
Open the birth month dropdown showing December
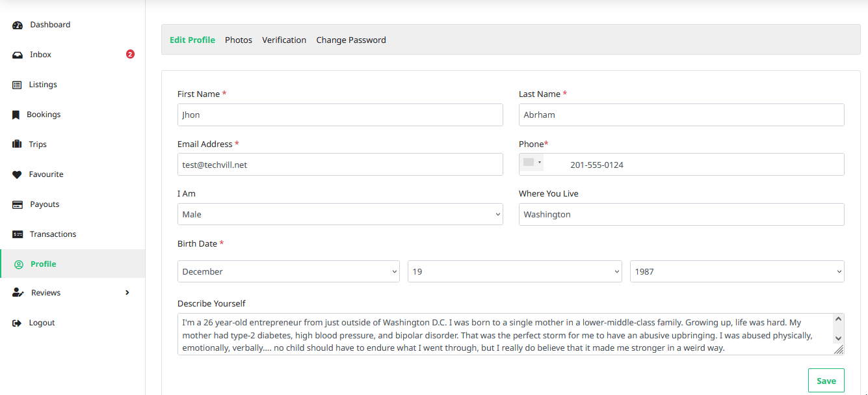tap(288, 271)
